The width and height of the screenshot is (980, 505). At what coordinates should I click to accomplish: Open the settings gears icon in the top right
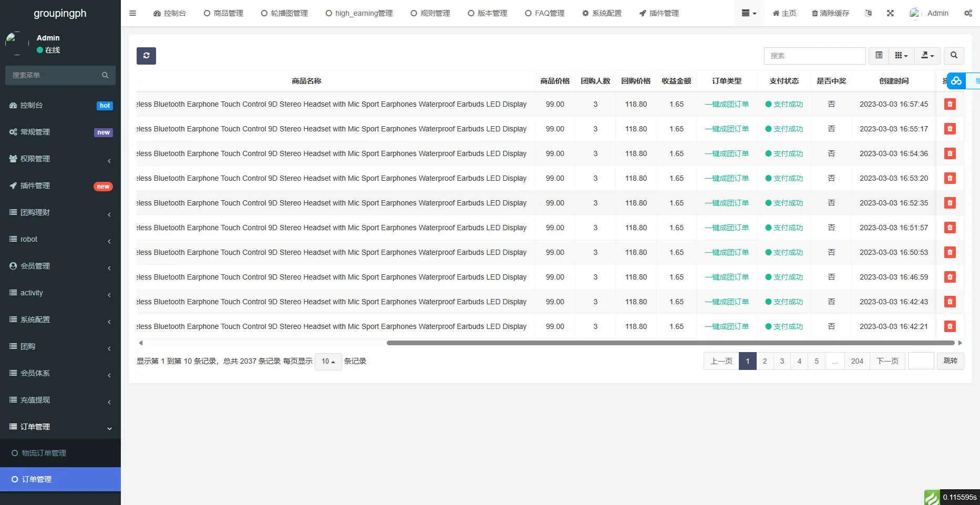pyautogui.click(x=968, y=13)
